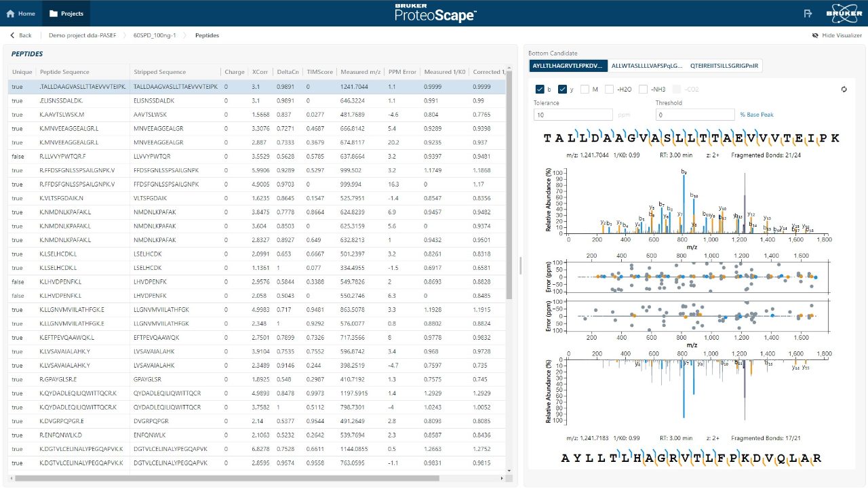Sort by the TIMScore column header

click(319, 72)
